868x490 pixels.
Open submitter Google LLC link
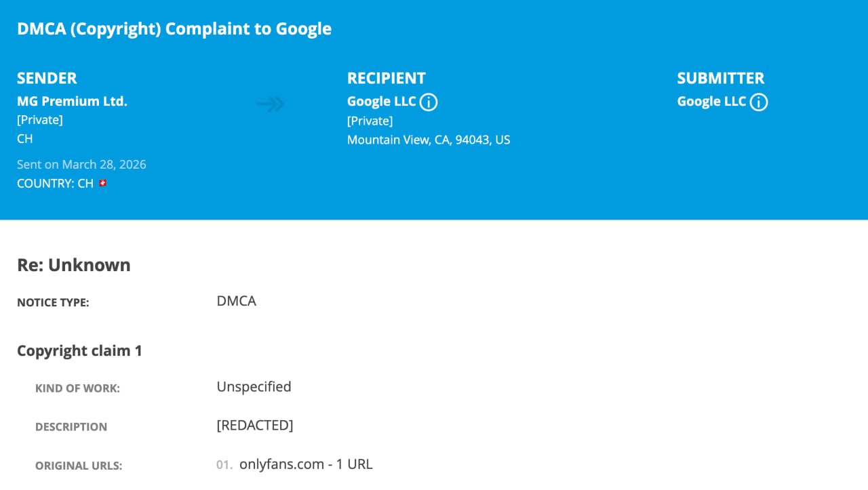pos(711,102)
